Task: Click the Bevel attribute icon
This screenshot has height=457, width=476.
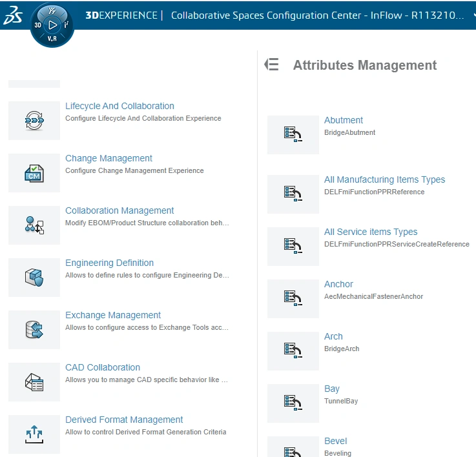Action: point(293,447)
